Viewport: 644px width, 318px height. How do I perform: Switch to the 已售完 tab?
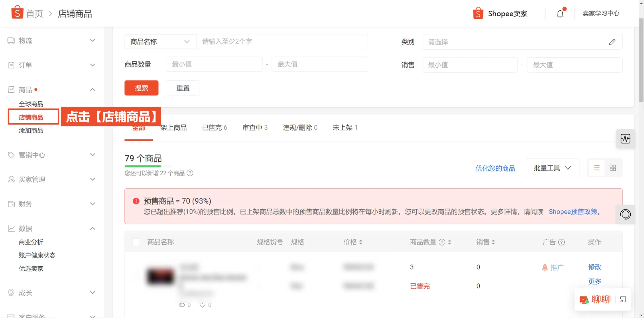coord(214,127)
